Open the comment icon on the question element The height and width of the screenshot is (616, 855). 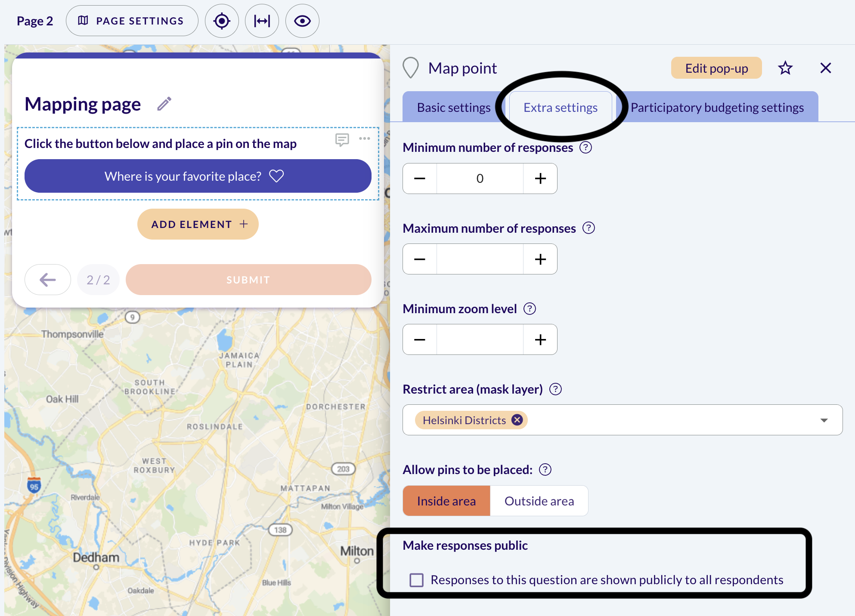click(x=342, y=139)
